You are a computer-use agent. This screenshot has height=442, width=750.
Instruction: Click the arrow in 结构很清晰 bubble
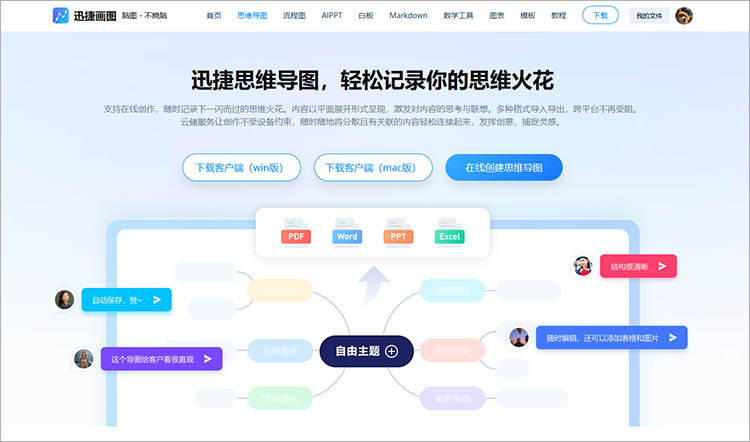(x=662, y=266)
